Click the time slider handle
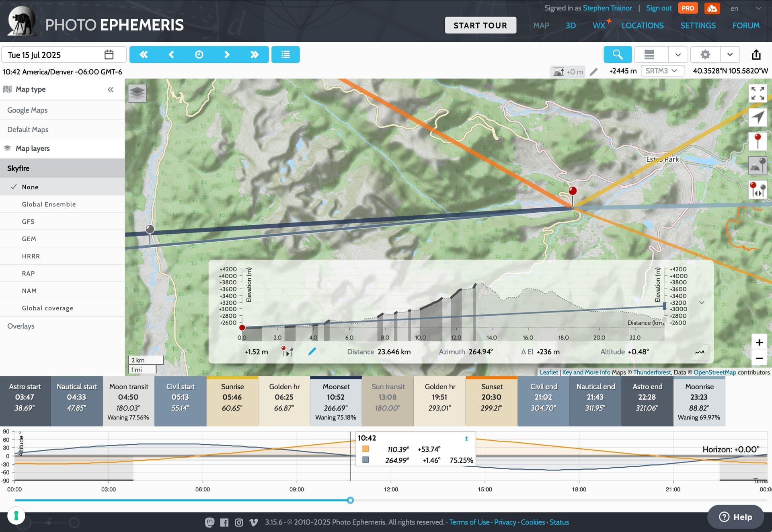This screenshot has width=772, height=532. point(350,500)
